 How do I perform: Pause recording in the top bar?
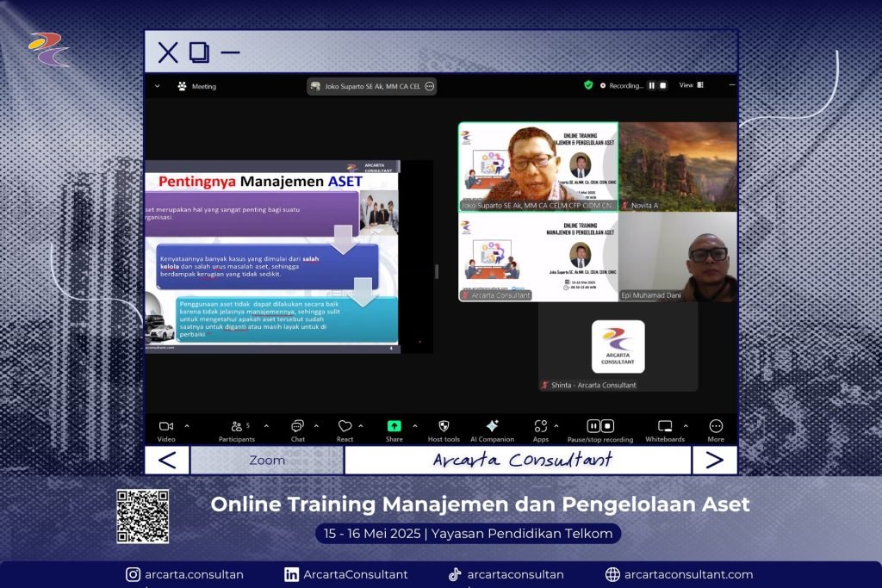[x=652, y=85]
